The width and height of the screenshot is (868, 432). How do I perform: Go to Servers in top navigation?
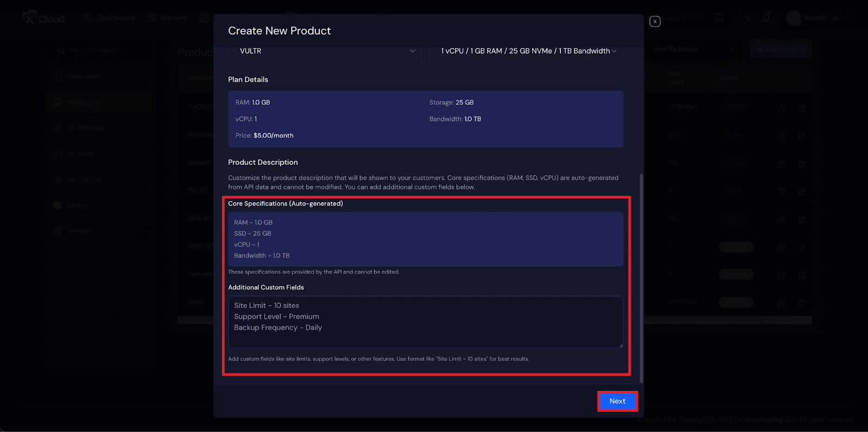[167, 18]
